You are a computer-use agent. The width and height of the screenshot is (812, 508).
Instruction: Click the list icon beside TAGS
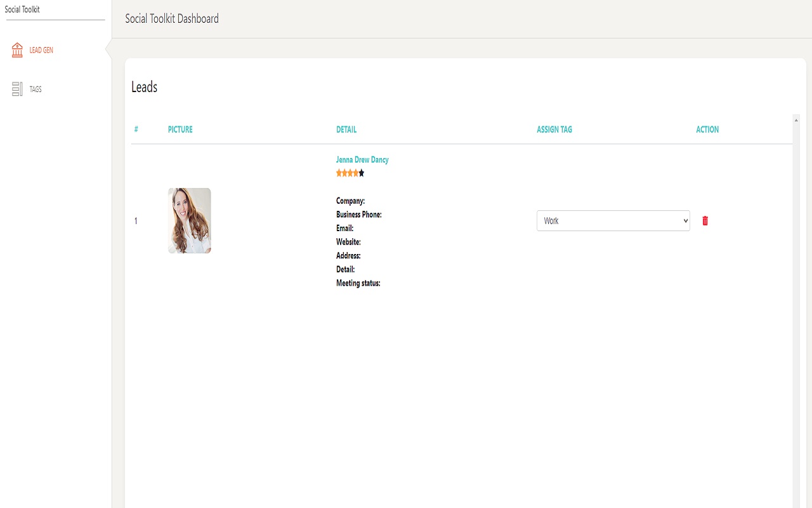click(16, 89)
